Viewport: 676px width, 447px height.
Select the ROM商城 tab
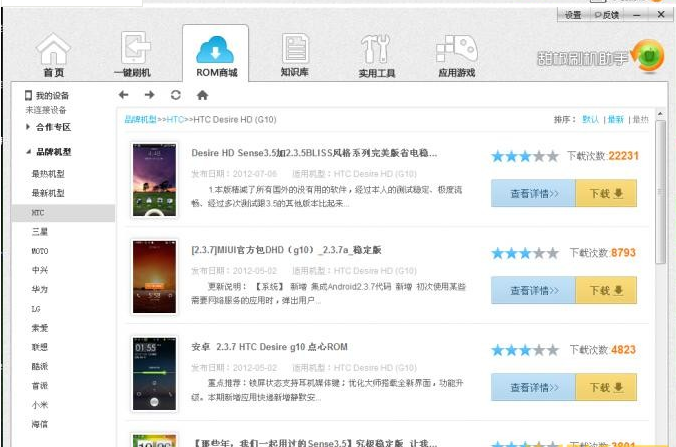[216, 54]
